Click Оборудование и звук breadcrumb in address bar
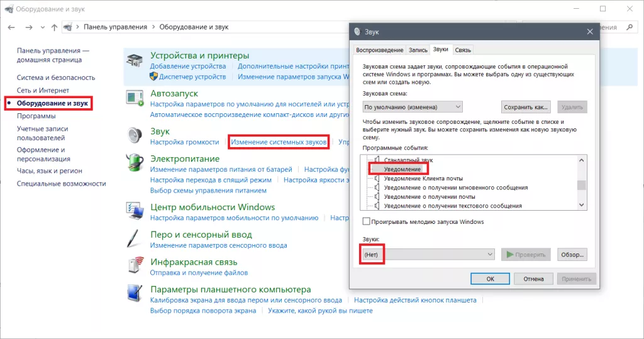644x339 pixels. pos(194,27)
